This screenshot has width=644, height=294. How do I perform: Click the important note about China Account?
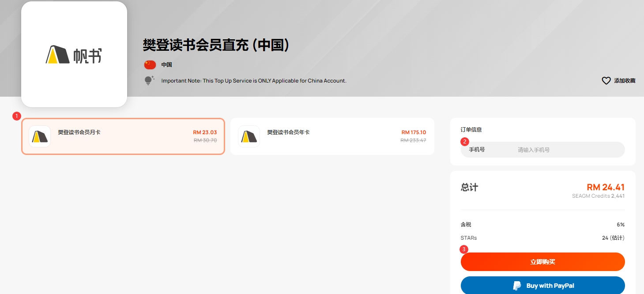pyautogui.click(x=254, y=81)
